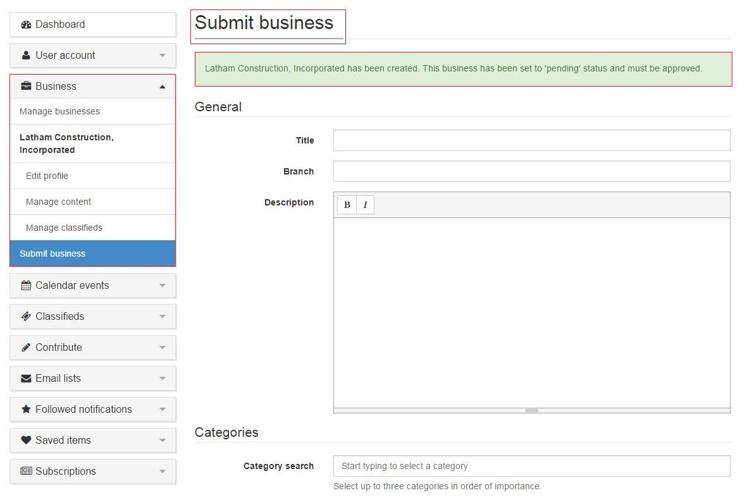Collapse the Business section arrow
The image size is (747, 500).
[162, 87]
